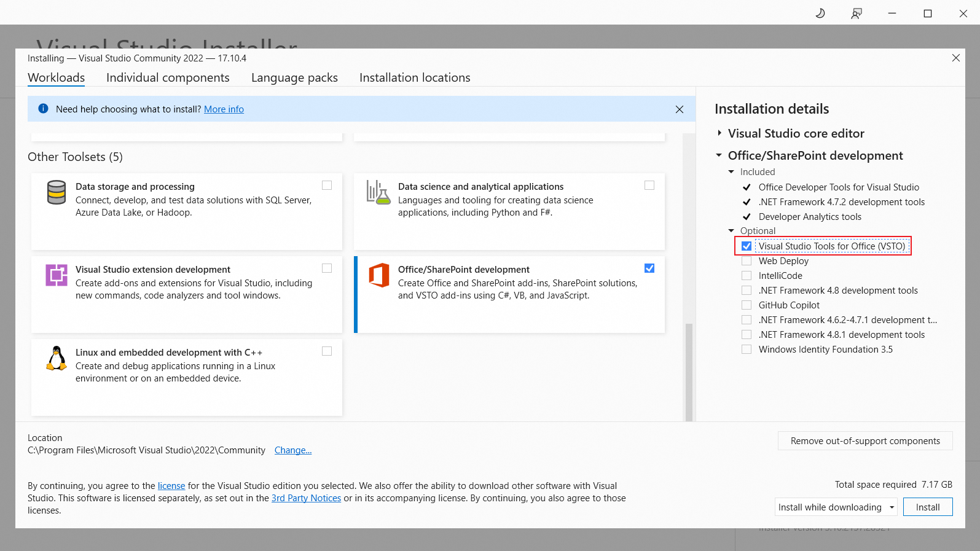Click the Data storage and processing database icon

pyautogui.click(x=57, y=192)
